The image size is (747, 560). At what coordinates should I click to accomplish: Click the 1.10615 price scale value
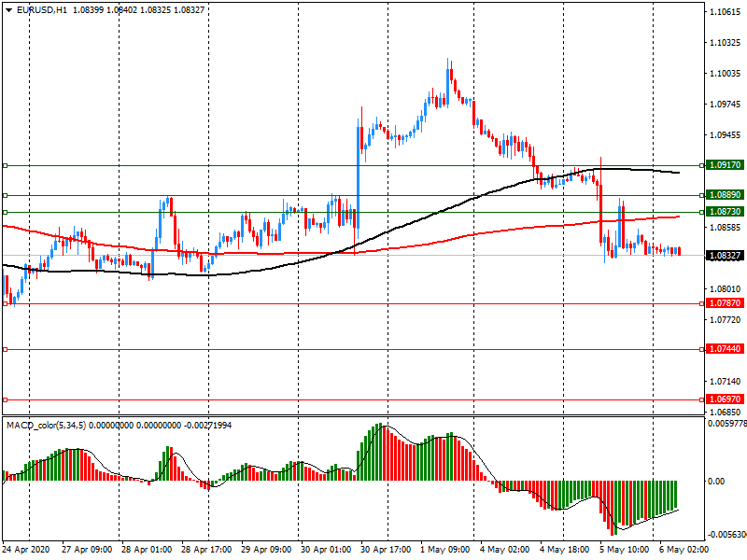pos(726,12)
